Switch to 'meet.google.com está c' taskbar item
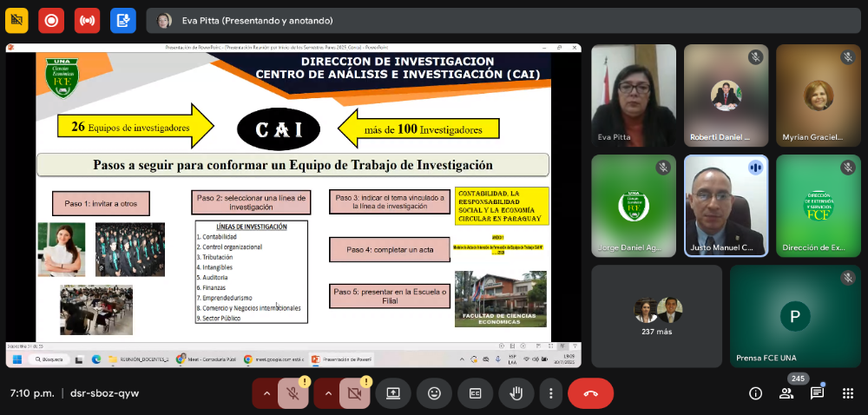 (273, 359)
